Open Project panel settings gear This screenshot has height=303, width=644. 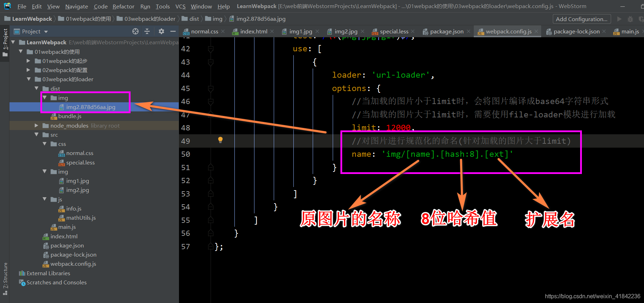(161, 31)
